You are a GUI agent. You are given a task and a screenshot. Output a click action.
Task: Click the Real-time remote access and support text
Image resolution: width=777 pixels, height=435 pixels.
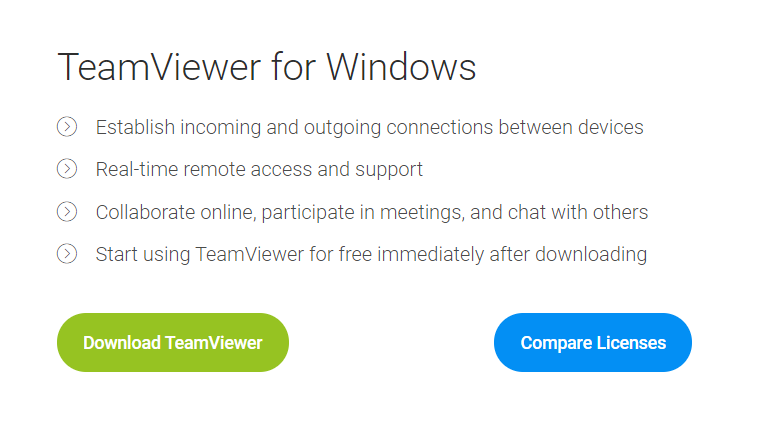coord(259,169)
